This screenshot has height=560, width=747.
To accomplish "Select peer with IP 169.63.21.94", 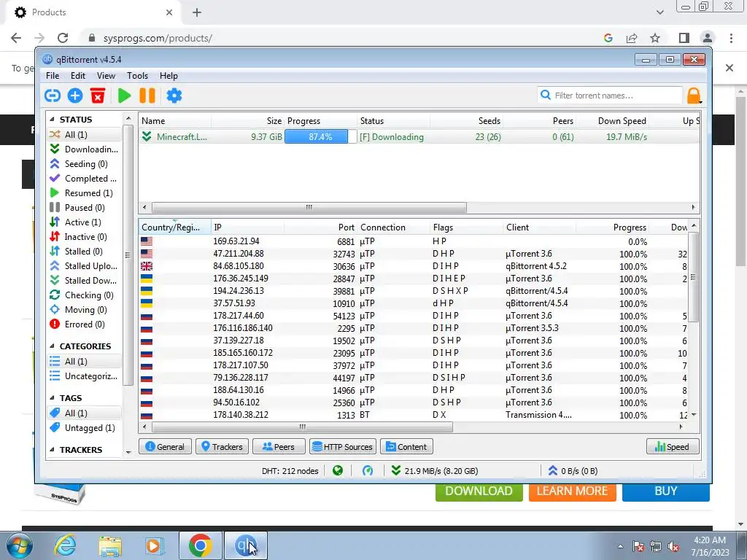I will point(236,241).
